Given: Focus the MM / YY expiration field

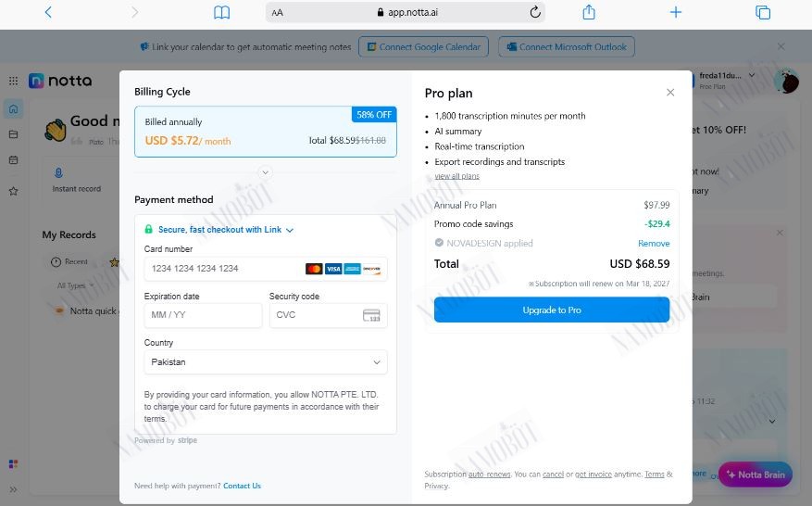Looking at the screenshot, I should point(203,315).
